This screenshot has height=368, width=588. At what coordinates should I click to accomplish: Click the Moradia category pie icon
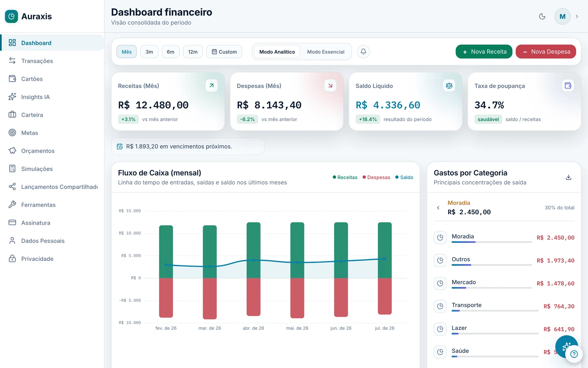(440, 237)
